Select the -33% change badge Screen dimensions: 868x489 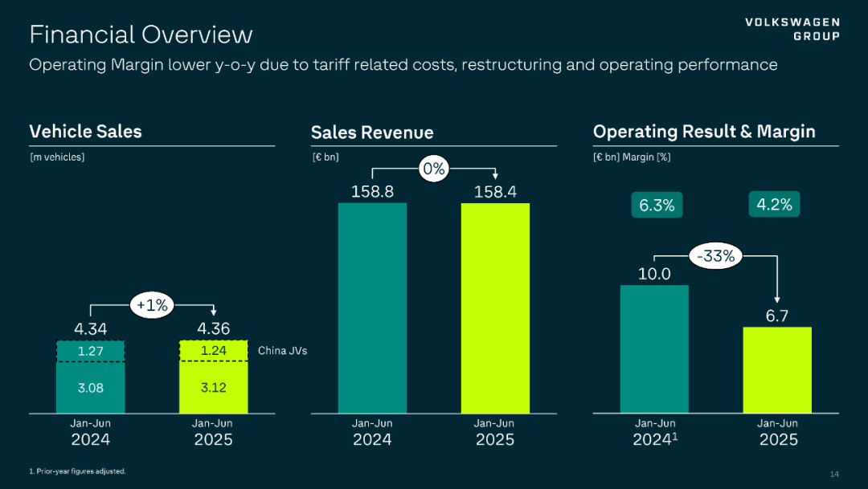(716, 257)
